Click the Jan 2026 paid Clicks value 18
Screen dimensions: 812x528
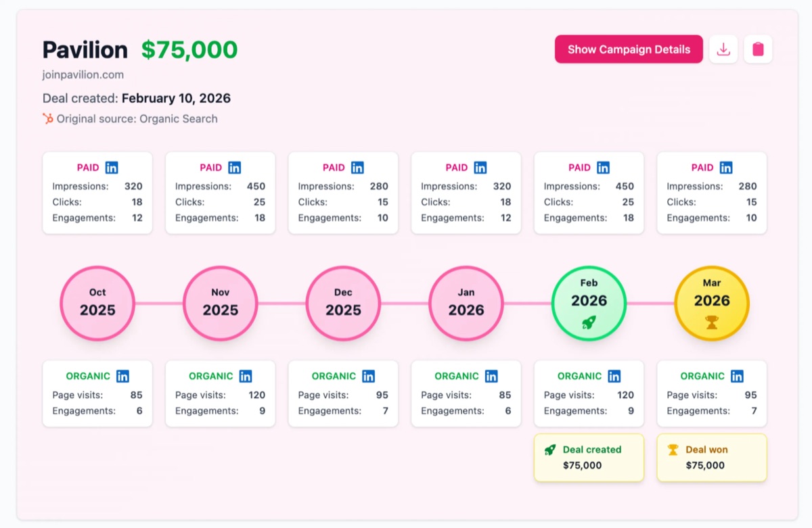505,201
